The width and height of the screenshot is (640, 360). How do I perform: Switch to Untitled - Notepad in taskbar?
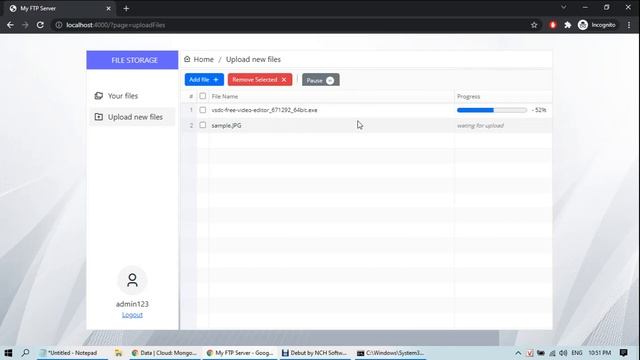coord(73,353)
